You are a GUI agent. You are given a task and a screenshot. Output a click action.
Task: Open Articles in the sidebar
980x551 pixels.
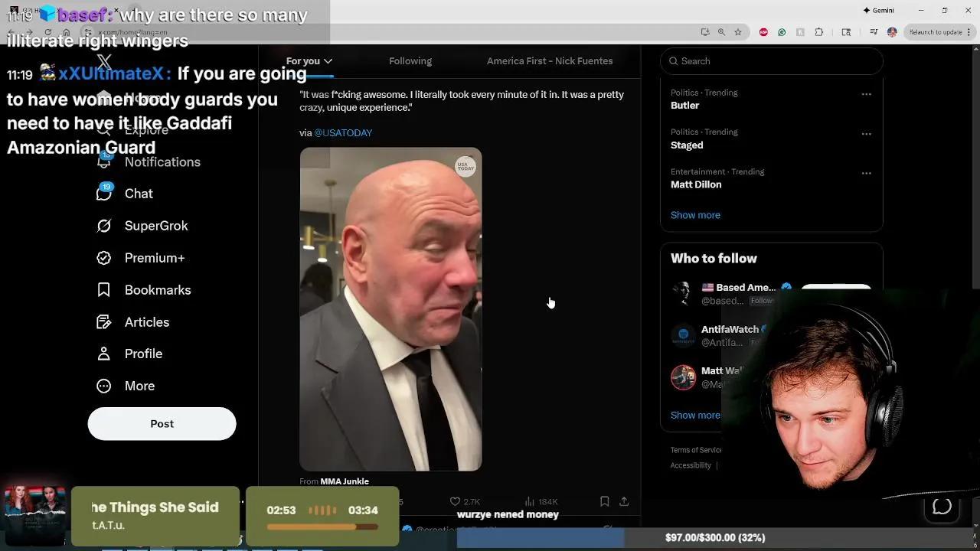point(132,322)
